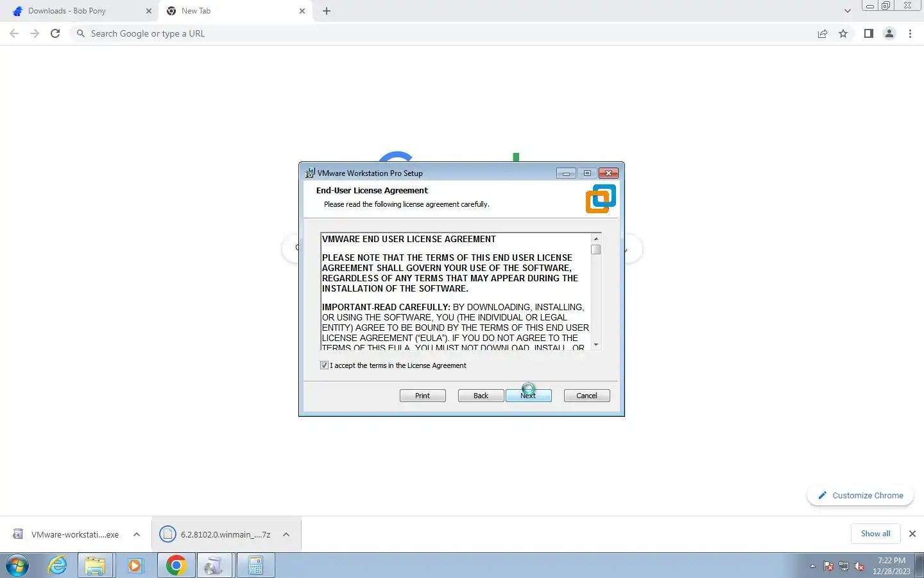Click VMware setup installer icon in title bar
The height and width of the screenshot is (578, 924).
[310, 173]
